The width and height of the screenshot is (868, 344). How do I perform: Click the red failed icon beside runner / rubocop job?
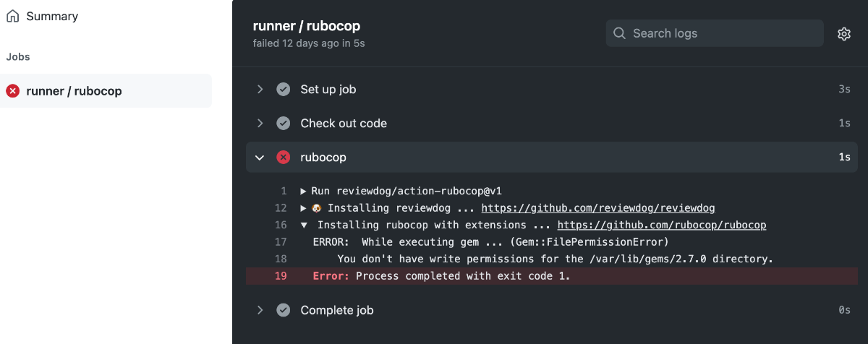12,91
